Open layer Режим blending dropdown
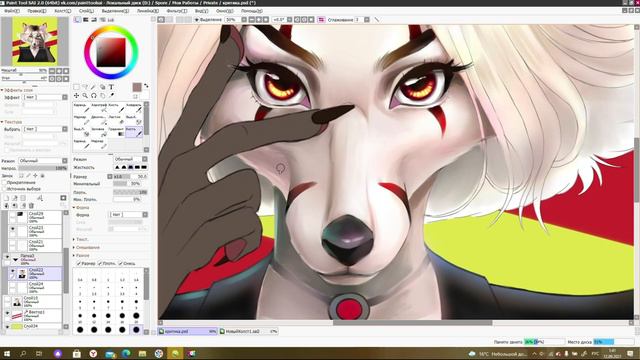The image size is (640, 360). [x=43, y=161]
